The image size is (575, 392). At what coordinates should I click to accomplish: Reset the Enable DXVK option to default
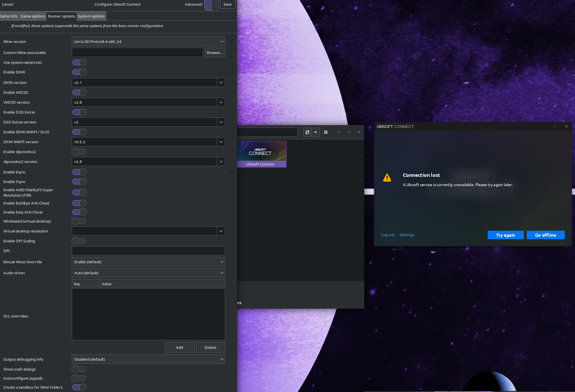click(x=231, y=72)
